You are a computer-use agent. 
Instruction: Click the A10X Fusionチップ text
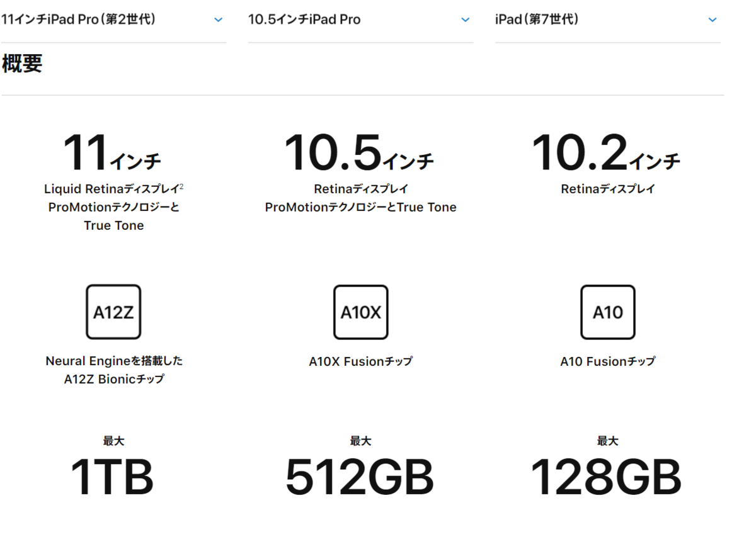click(361, 361)
